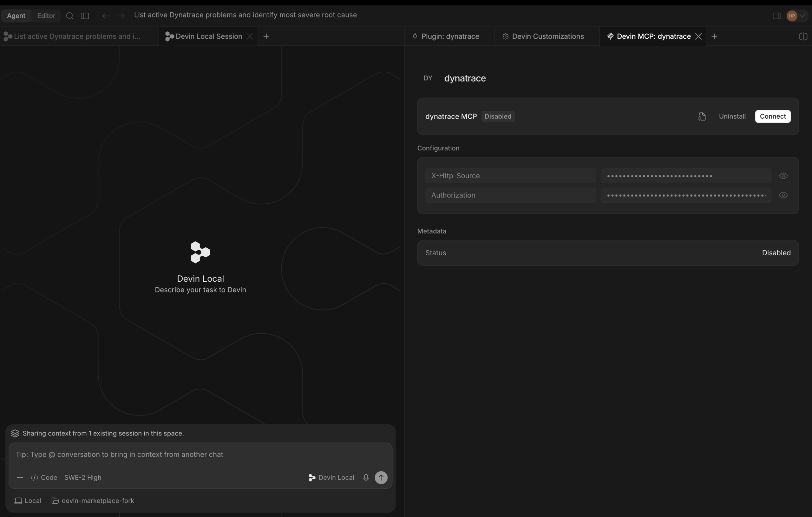Click the Disabled badge next to dynatrace MCP
The height and width of the screenshot is (517, 812).
(498, 116)
